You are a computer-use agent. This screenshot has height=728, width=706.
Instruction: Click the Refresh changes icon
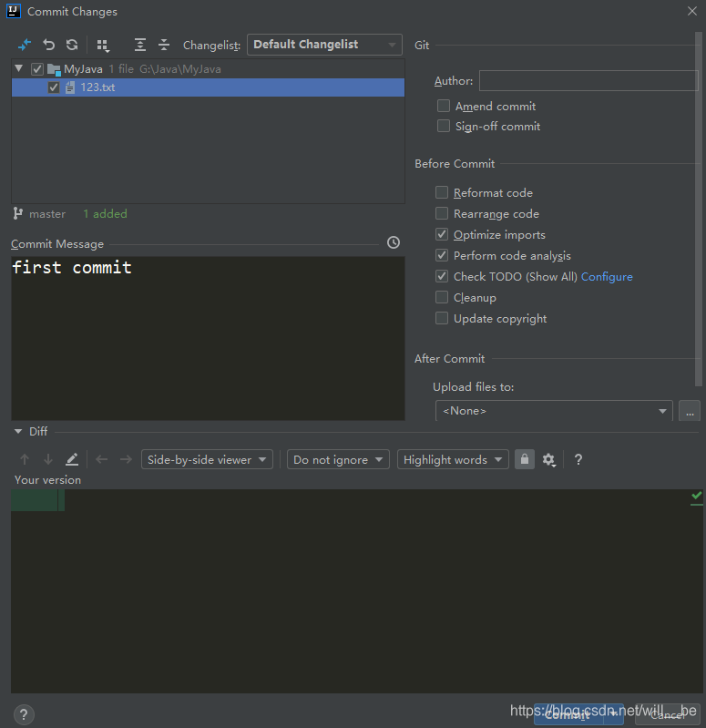(72, 45)
